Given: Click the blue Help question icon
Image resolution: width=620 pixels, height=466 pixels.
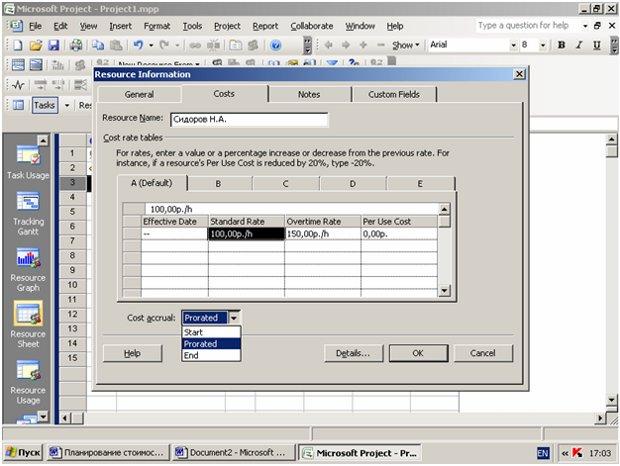Looking at the screenshot, I should 276,45.
